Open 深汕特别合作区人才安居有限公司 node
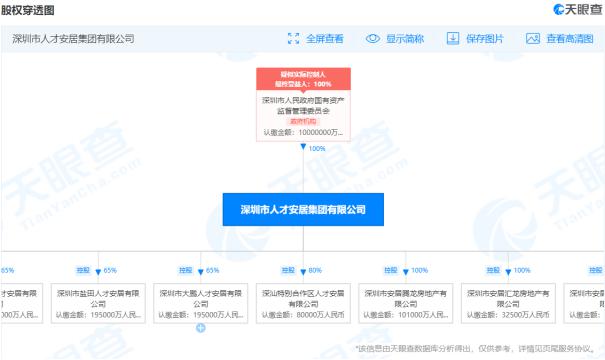The image size is (605, 360). pyautogui.click(x=303, y=303)
